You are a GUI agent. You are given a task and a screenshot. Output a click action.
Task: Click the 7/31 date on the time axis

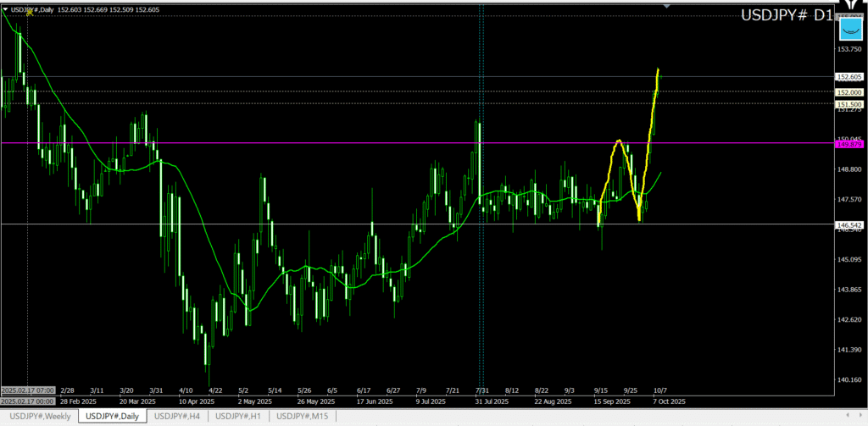[x=481, y=390]
